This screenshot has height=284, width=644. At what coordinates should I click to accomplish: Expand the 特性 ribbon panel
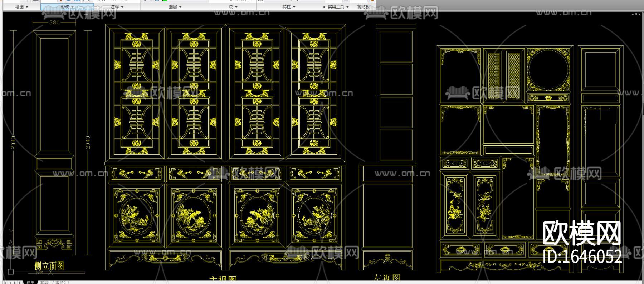coord(289,7)
